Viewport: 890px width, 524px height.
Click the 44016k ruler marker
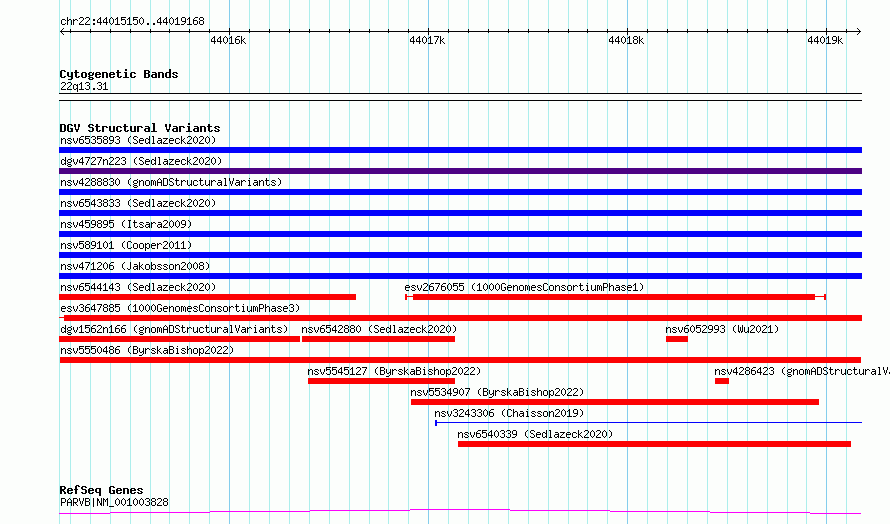(x=228, y=40)
